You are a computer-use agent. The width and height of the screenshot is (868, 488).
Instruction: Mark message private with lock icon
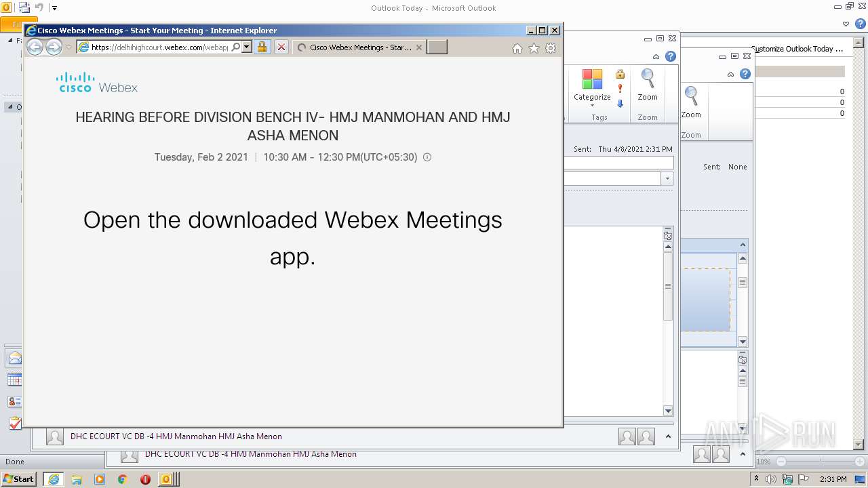coord(620,75)
